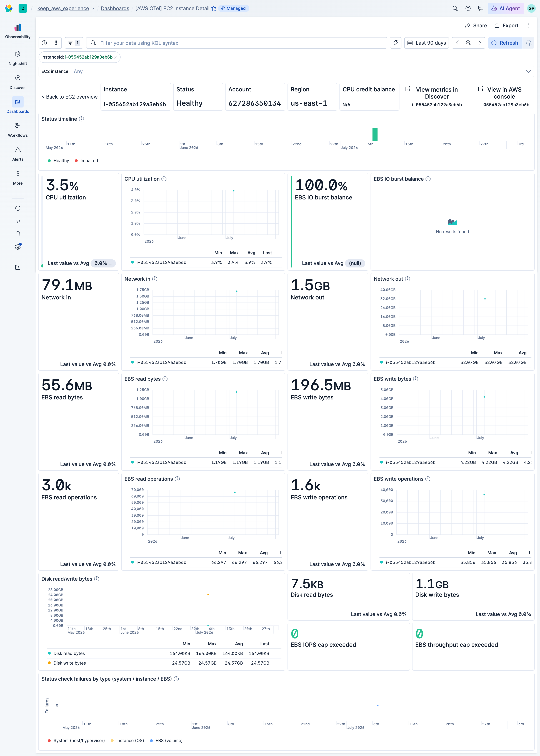540x756 pixels.
Task: Show info for Network in chart
Action: (155, 279)
